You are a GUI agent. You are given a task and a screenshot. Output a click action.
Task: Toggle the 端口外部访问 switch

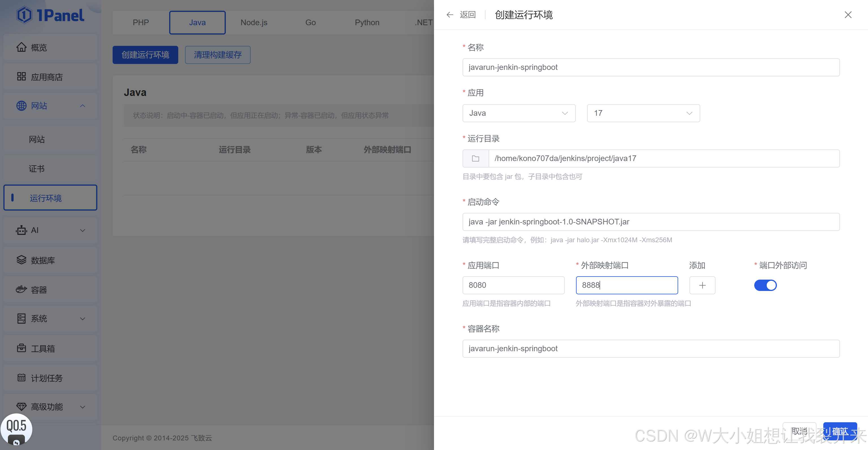pyautogui.click(x=765, y=285)
